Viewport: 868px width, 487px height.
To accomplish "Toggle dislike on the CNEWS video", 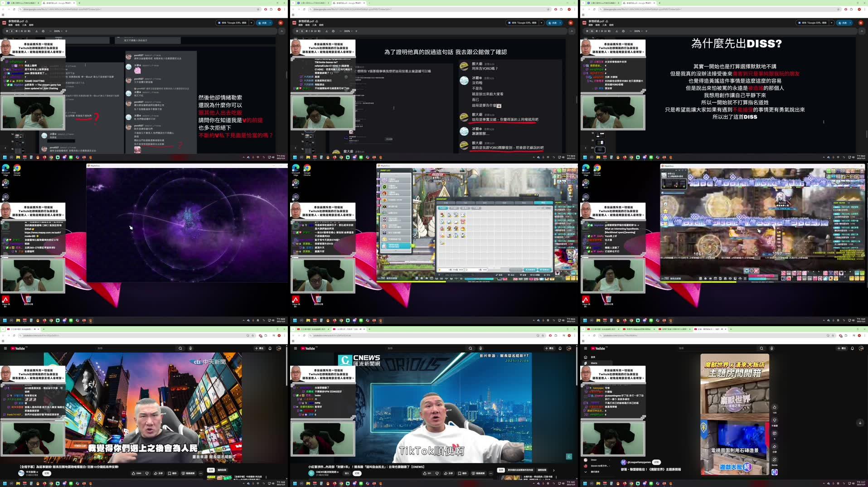I will point(436,473).
